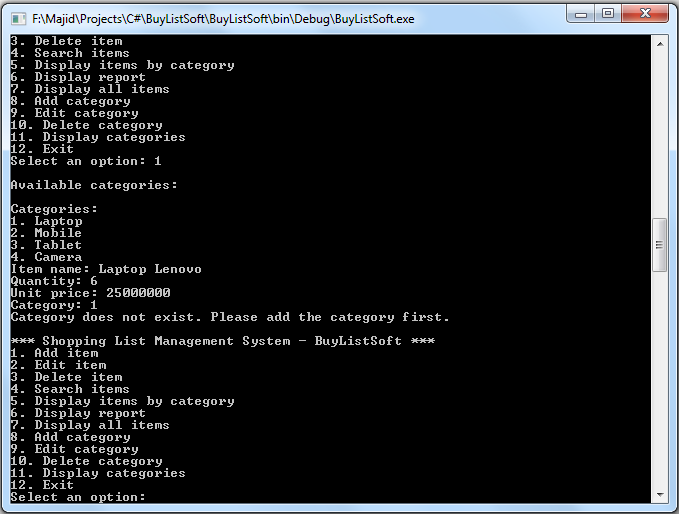Image resolution: width=679 pixels, height=514 pixels.
Task: Click the "Item name: Laptop Lenovo" line
Action: 106,269
